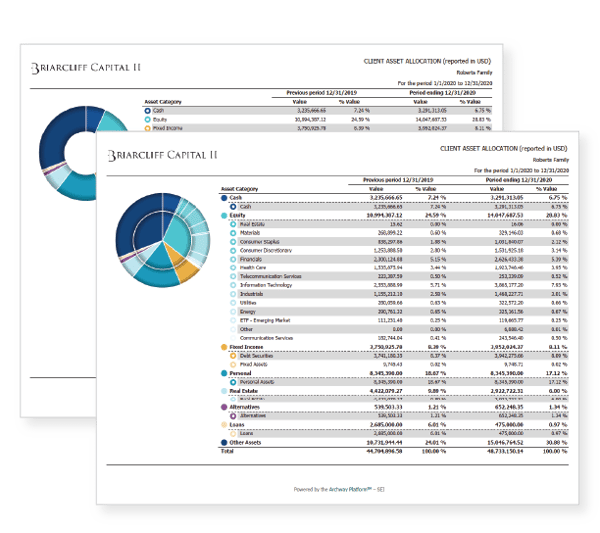Select the Telecommunication Services marker
This screenshot has width=600, height=533.
[233, 276]
